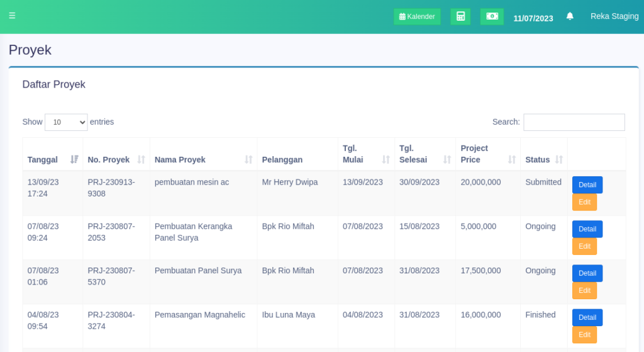
Task: Open the calculator icon button
Action: coord(460,16)
